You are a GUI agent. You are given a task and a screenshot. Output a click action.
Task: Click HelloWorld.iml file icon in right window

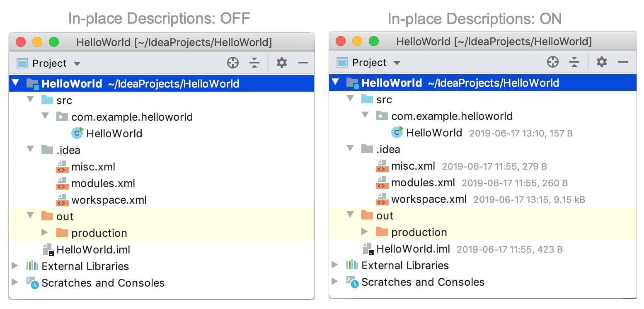coord(368,249)
